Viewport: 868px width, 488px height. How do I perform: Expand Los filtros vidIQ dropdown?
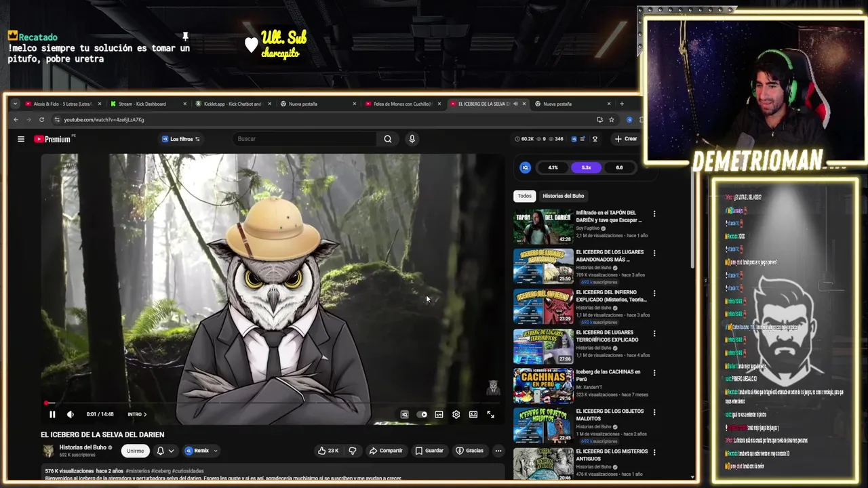coord(180,139)
